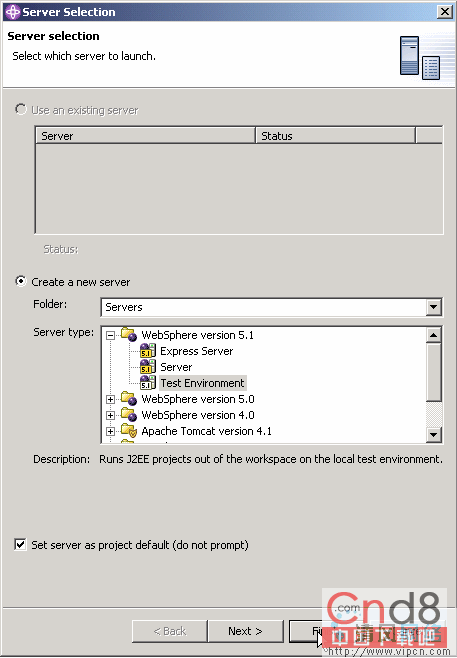The image size is (457, 658).
Task: Click WebSphere version 5.0 folder icon
Action: coord(129,399)
